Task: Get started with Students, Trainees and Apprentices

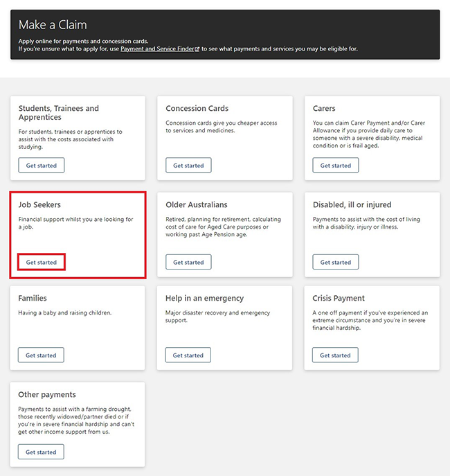Action: (x=42, y=165)
